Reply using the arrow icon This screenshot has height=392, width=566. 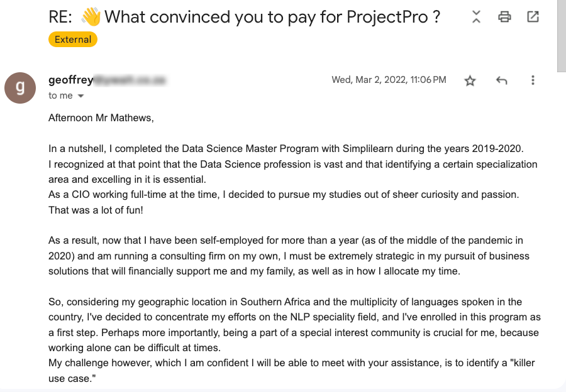pos(501,80)
